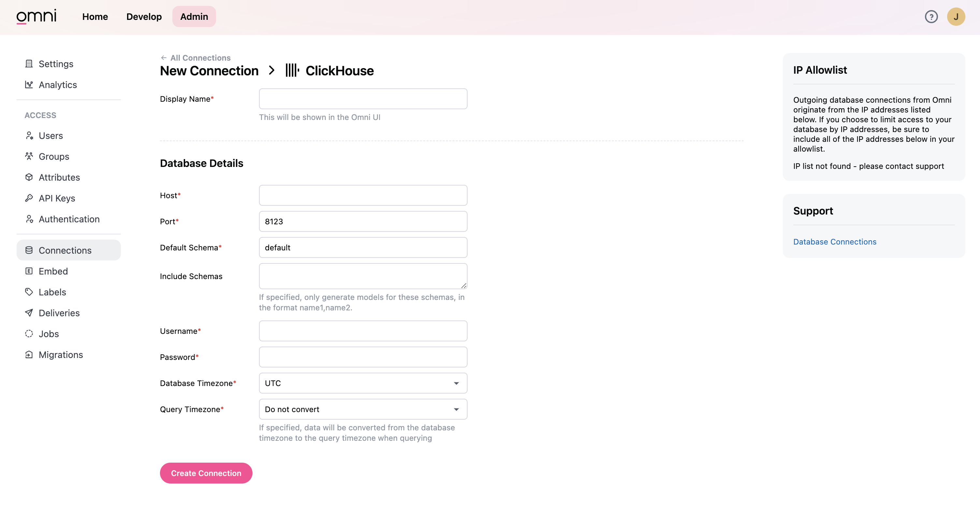This screenshot has width=980, height=506.
Task: Select the Home menu tab
Action: (x=95, y=17)
